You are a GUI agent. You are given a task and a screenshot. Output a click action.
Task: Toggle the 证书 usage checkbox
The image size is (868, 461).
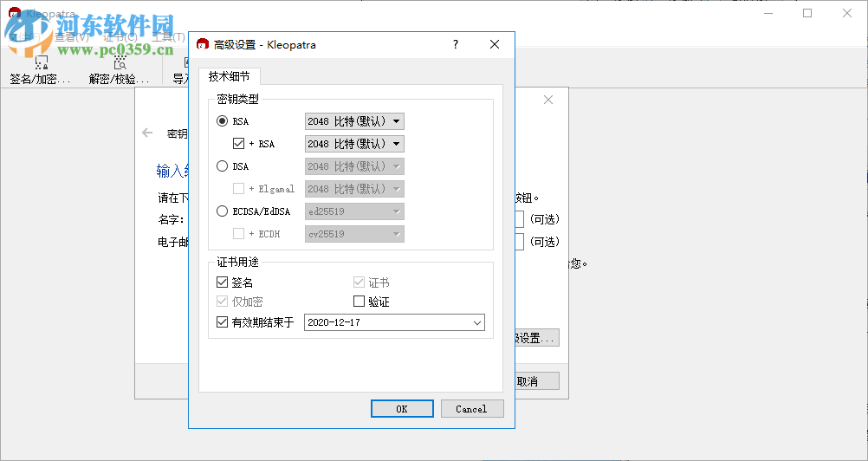pyautogui.click(x=359, y=282)
